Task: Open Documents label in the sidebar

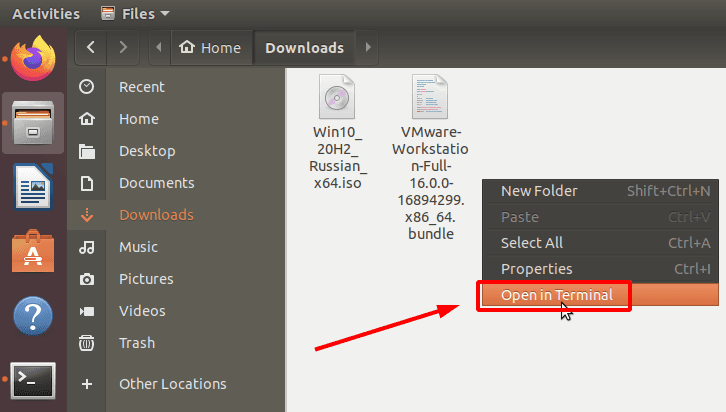Action: pyautogui.click(x=156, y=183)
